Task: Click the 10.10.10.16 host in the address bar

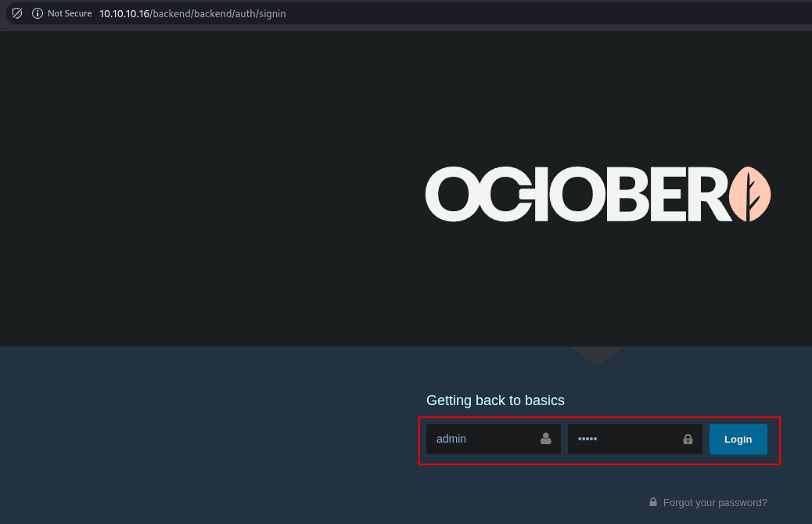Action: 124,13
